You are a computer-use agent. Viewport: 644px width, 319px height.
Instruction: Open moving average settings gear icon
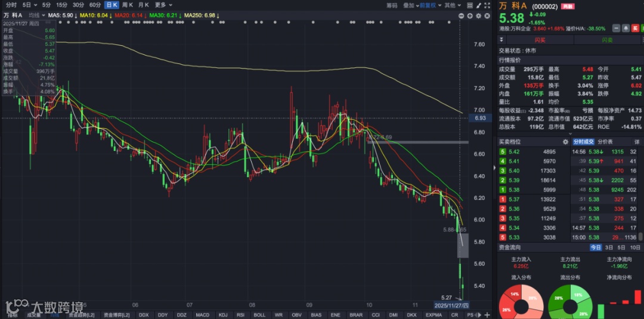(478, 16)
